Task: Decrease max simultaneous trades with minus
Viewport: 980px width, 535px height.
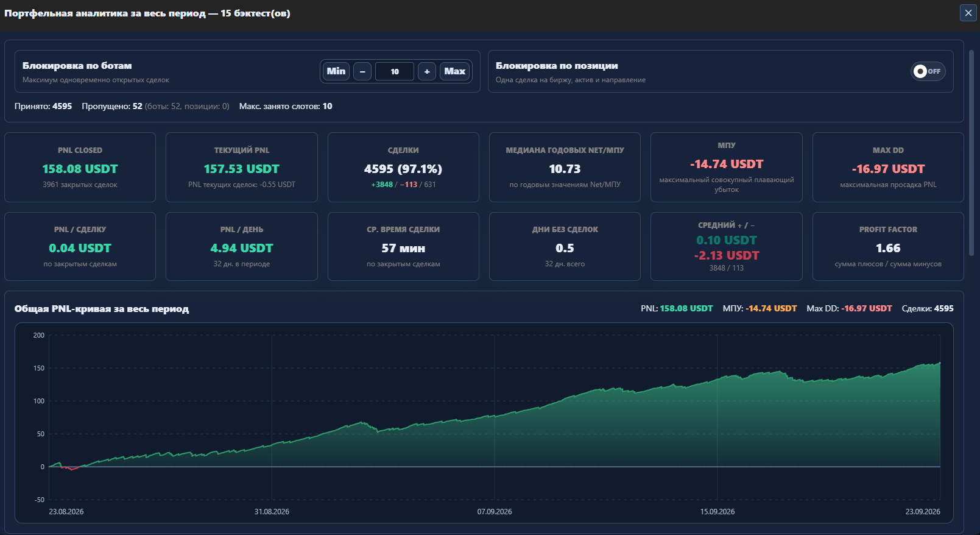Action: point(362,71)
